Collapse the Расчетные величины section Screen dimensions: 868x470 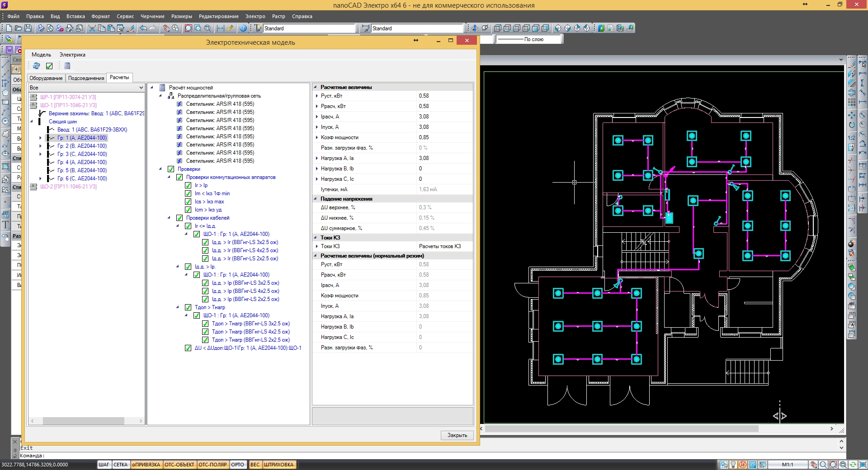pyautogui.click(x=316, y=87)
